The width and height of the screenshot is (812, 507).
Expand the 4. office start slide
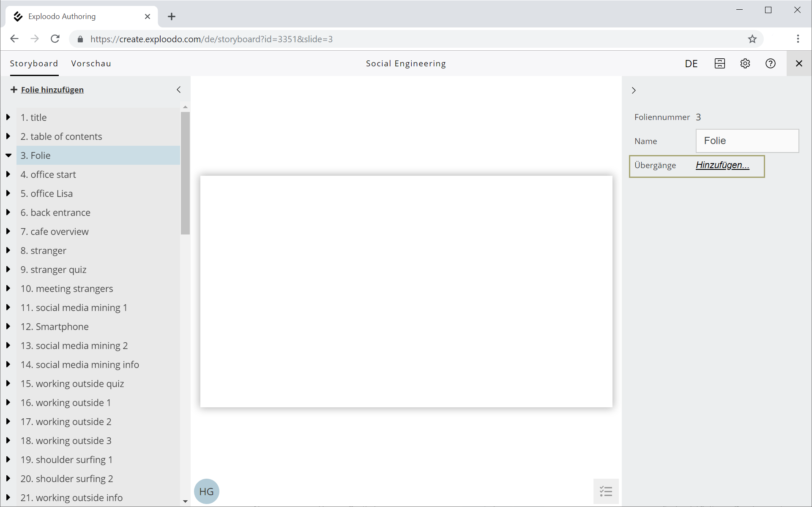coord(8,174)
